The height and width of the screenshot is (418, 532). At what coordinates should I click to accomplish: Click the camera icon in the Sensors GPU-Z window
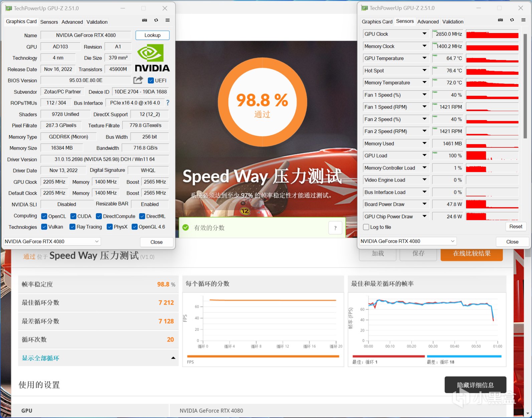click(500, 20)
